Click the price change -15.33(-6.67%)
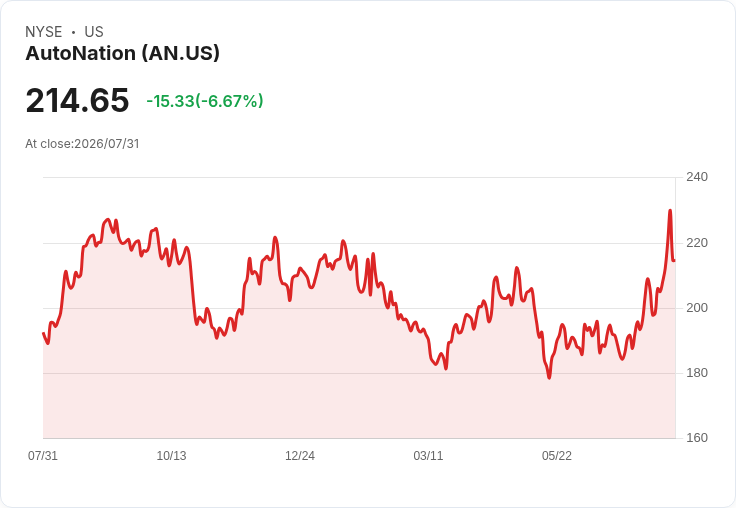 click(205, 101)
